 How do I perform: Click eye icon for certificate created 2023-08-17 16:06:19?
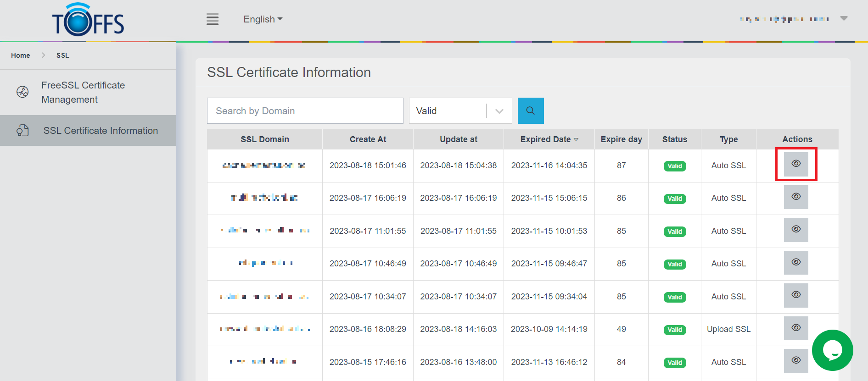[x=795, y=197]
